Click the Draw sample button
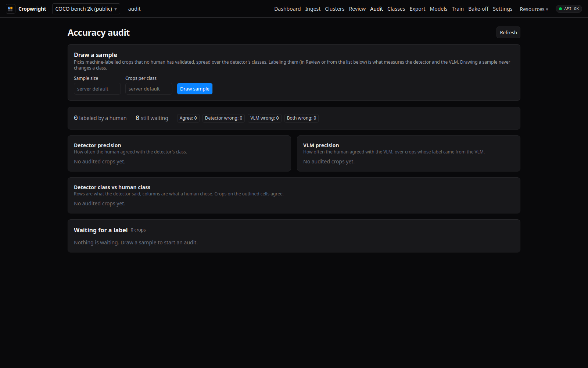Viewport: 588px width, 368px height. pyautogui.click(x=195, y=89)
